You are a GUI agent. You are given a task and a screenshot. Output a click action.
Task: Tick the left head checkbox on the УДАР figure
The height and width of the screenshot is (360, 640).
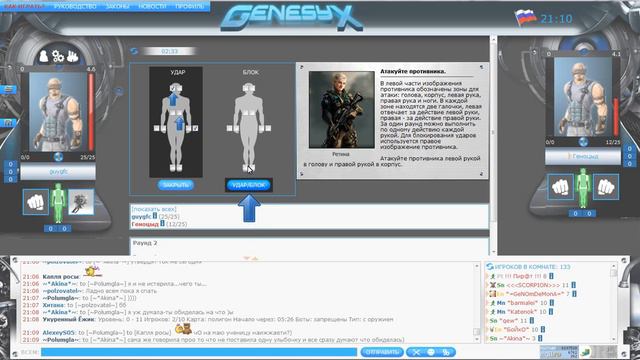pos(173,88)
